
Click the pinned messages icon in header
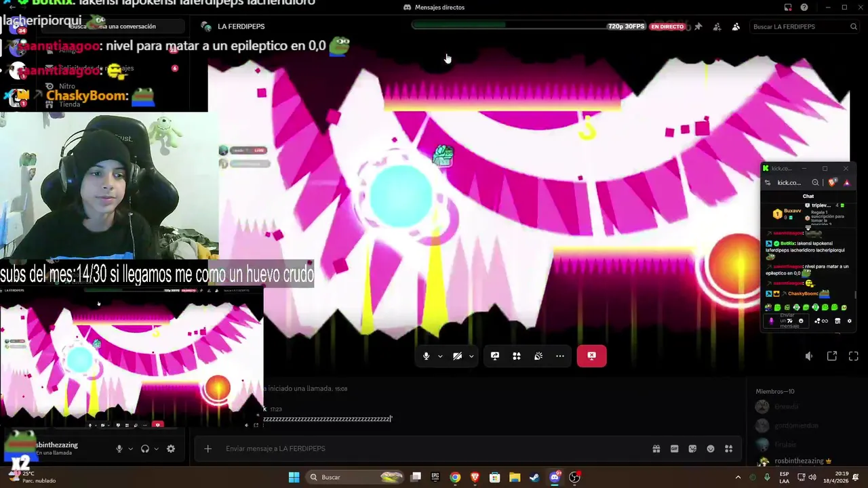coord(698,26)
